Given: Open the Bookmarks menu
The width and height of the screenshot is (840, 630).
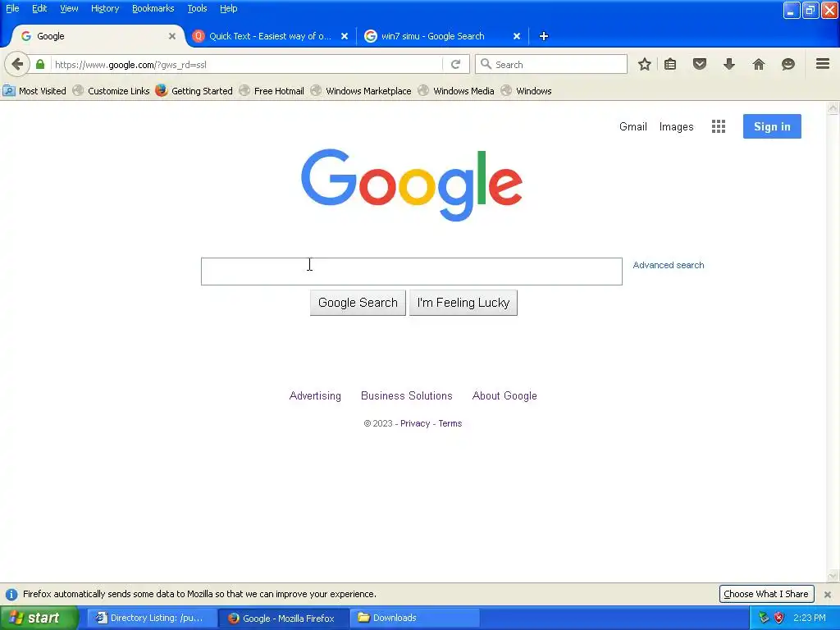Looking at the screenshot, I should (x=153, y=8).
